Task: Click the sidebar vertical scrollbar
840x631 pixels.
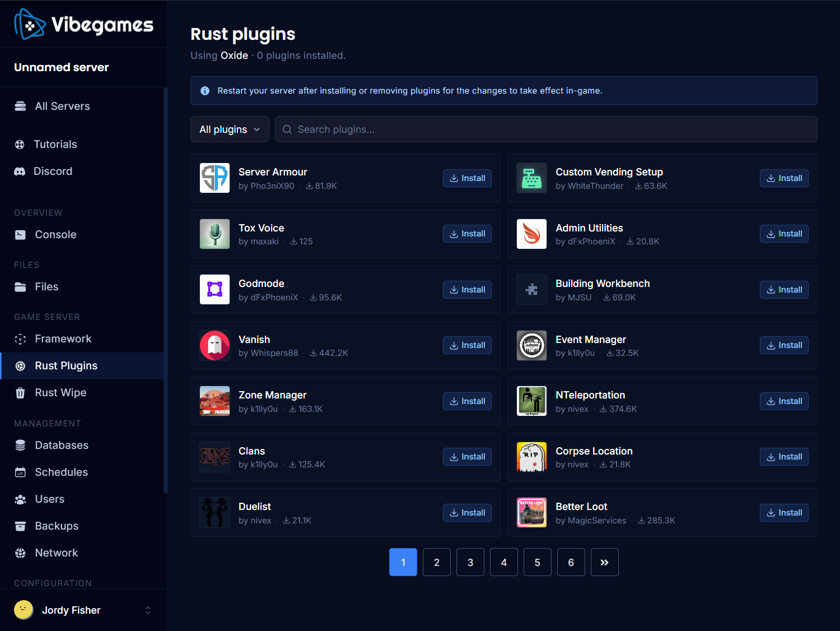Action: (x=165, y=290)
